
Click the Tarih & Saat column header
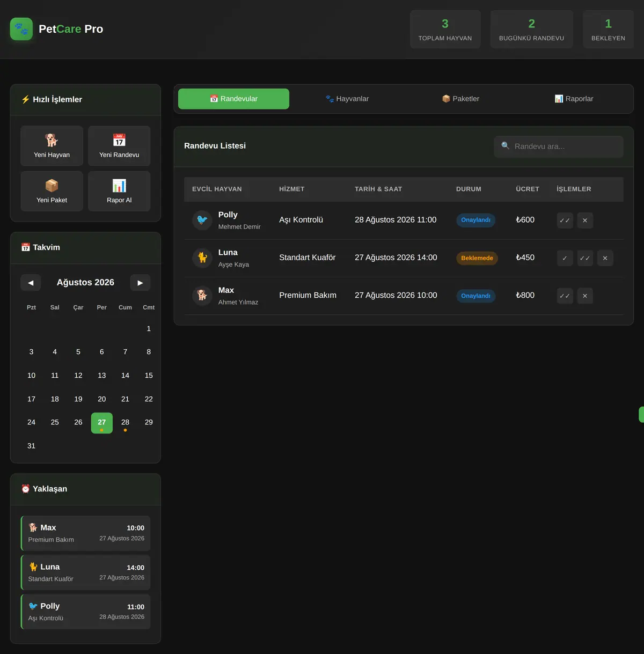pyautogui.click(x=378, y=189)
